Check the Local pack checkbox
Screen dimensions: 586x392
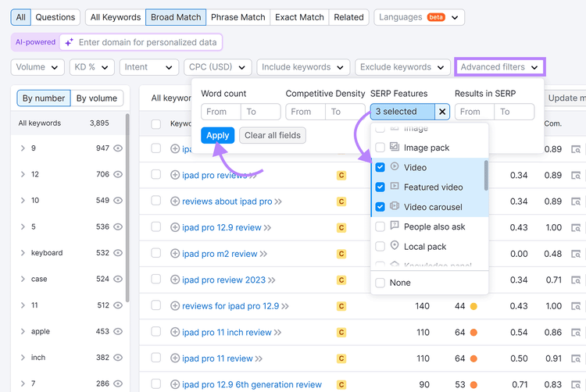click(x=380, y=247)
